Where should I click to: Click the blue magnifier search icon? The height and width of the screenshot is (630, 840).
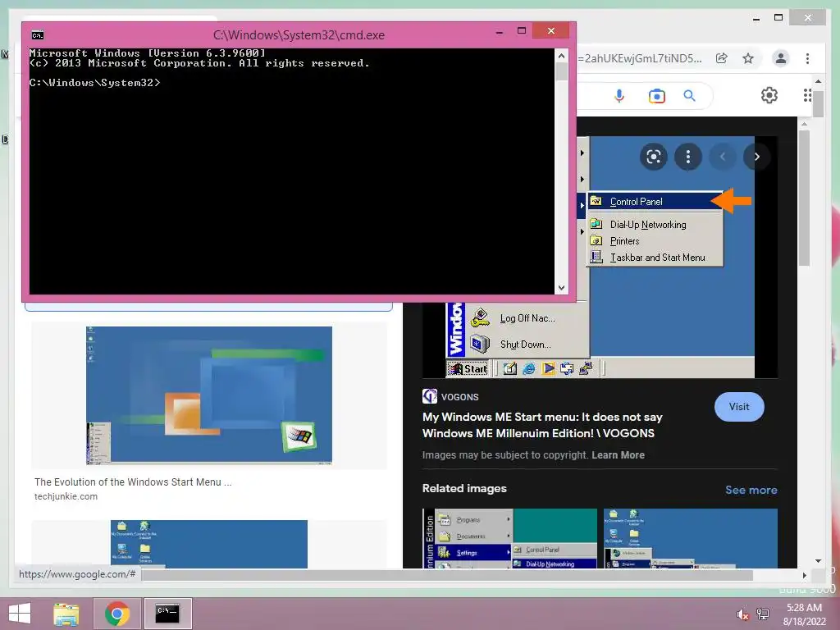(689, 96)
